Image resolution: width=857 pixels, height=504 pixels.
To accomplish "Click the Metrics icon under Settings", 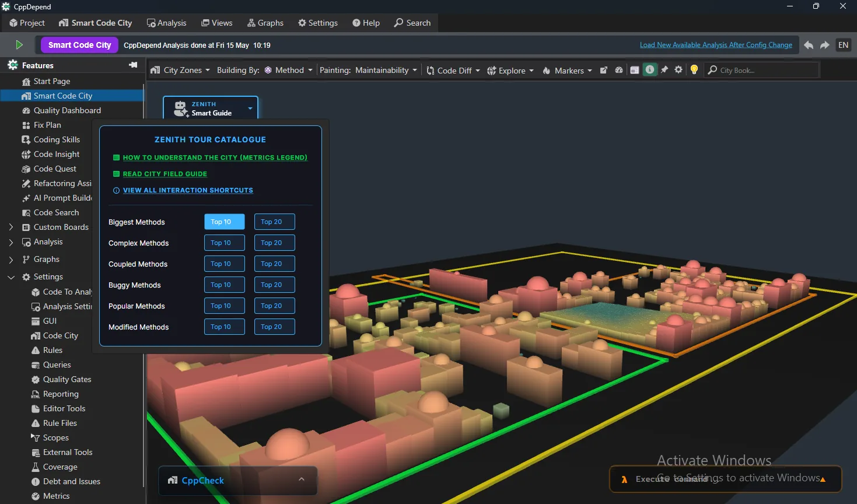I will pos(36,496).
